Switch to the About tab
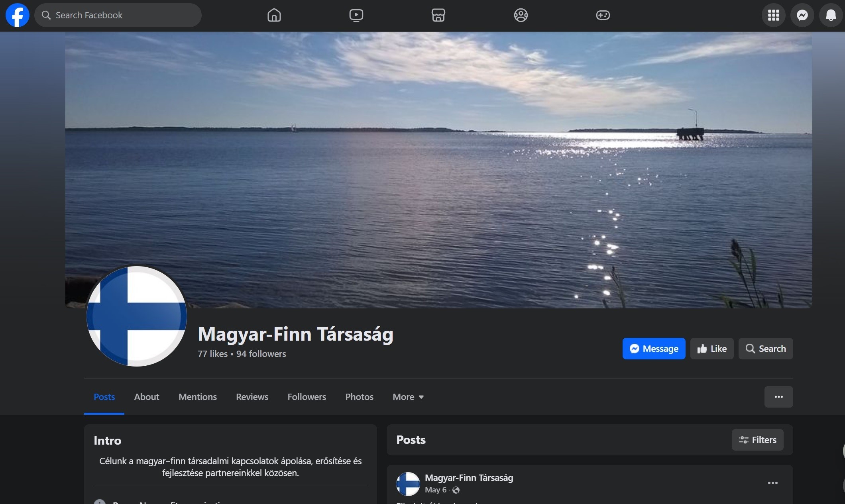This screenshot has height=504, width=845. [x=147, y=397]
